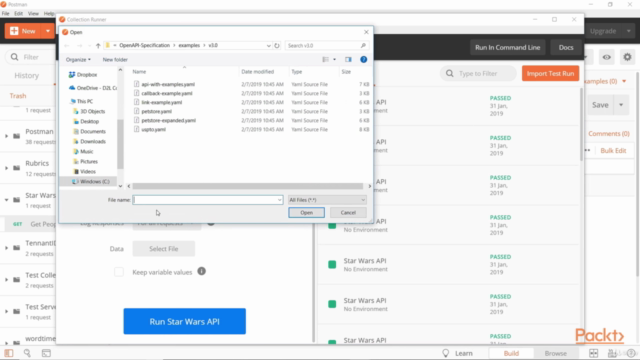640x360 pixels.
Task: Toggle the preview pane icon
Action: pyautogui.click(x=348, y=60)
